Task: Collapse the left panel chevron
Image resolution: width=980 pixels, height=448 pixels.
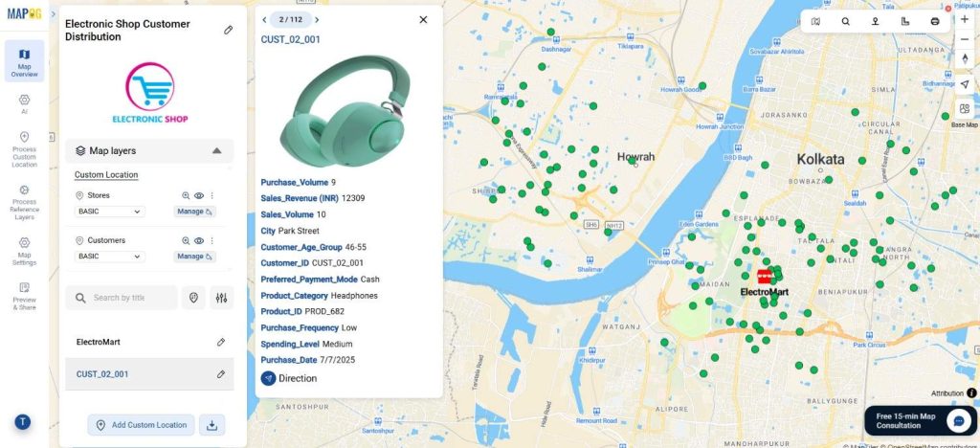Action: (54, 13)
